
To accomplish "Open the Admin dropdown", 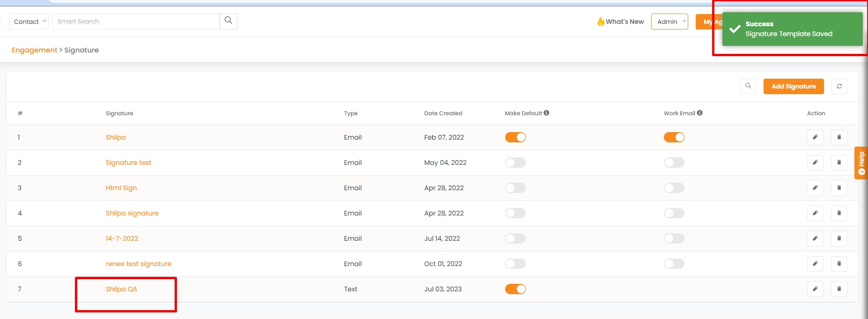I will tap(669, 22).
